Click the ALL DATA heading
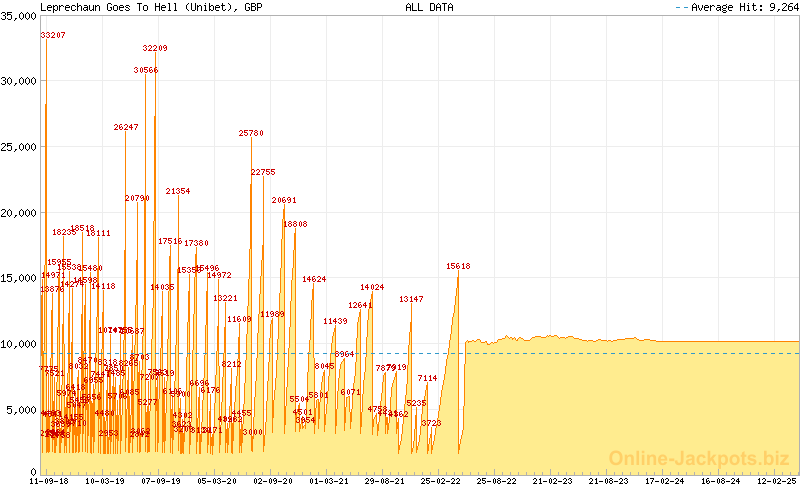This screenshot has height=490, width=800. tap(429, 7)
